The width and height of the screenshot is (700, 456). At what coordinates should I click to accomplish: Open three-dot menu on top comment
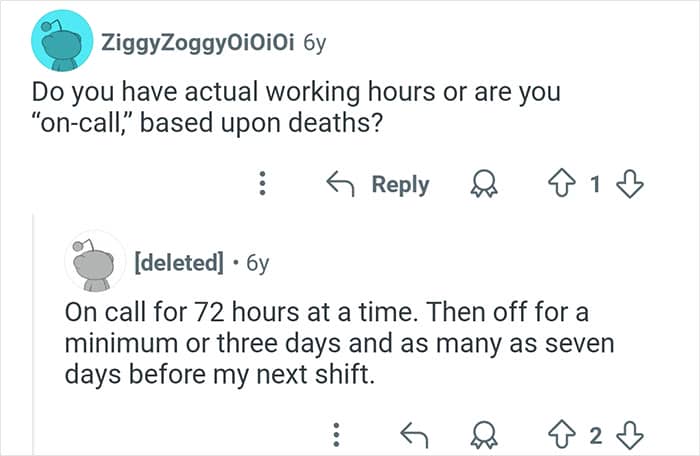click(x=264, y=185)
